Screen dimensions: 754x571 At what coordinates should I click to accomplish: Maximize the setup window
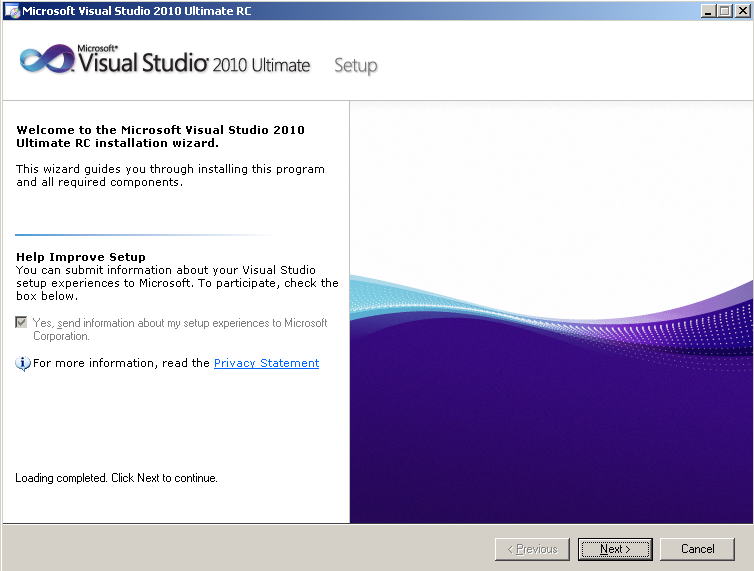coord(725,11)
